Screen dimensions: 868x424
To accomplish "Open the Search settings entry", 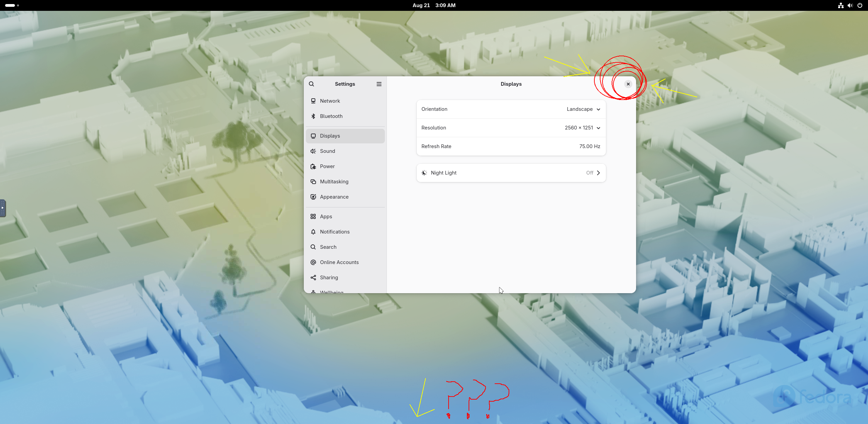I will coord(345,247).
